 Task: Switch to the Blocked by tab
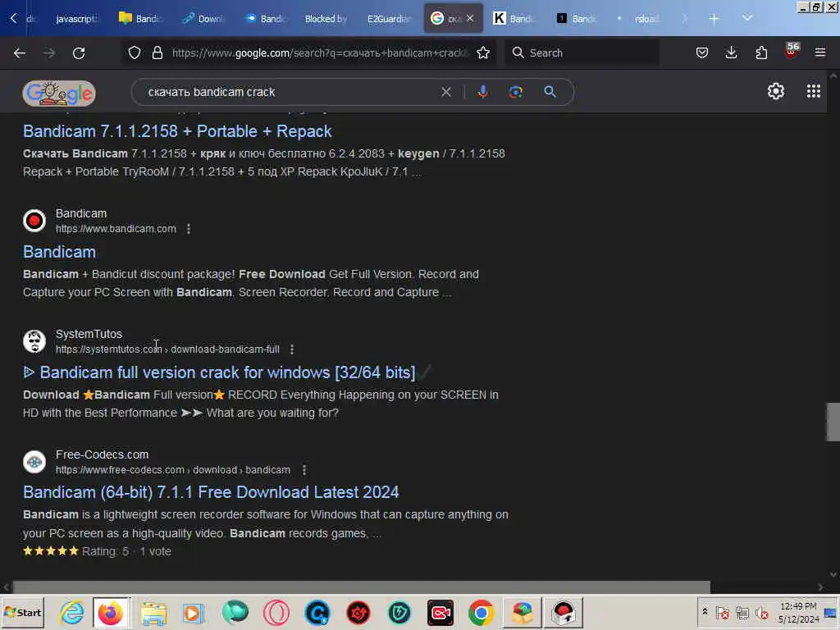tap(326, 19)
